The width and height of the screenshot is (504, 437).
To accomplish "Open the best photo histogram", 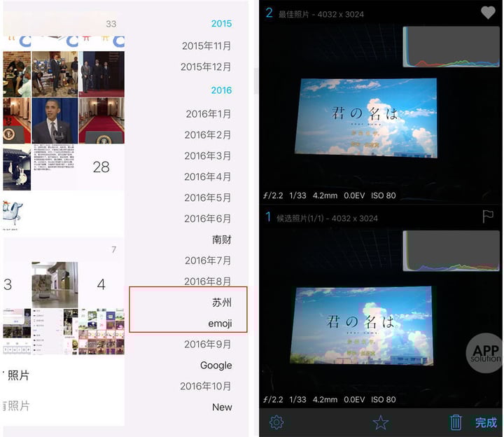I will click(451, 47).
